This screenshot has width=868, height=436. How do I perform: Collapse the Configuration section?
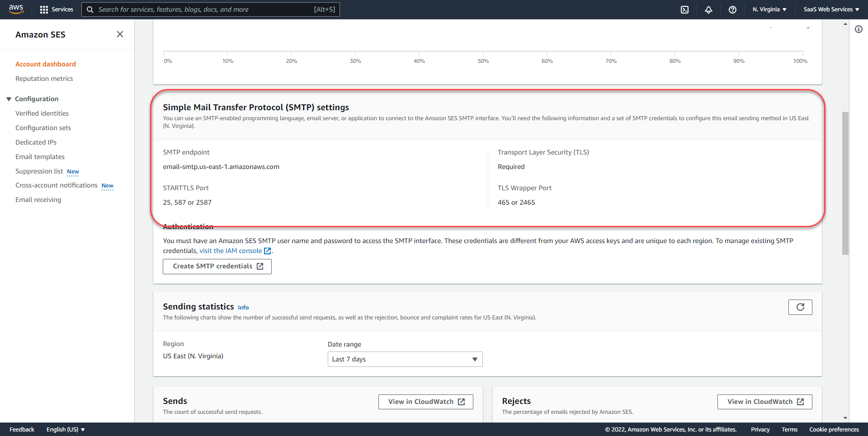click(9, 99)
